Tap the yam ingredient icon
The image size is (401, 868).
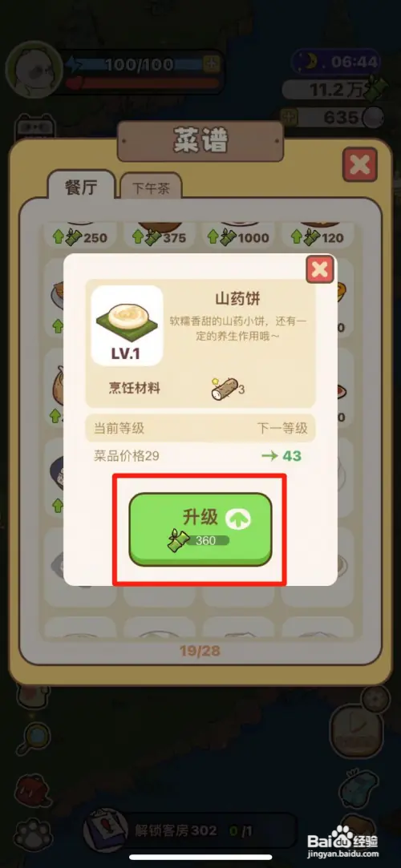(224, 388)
